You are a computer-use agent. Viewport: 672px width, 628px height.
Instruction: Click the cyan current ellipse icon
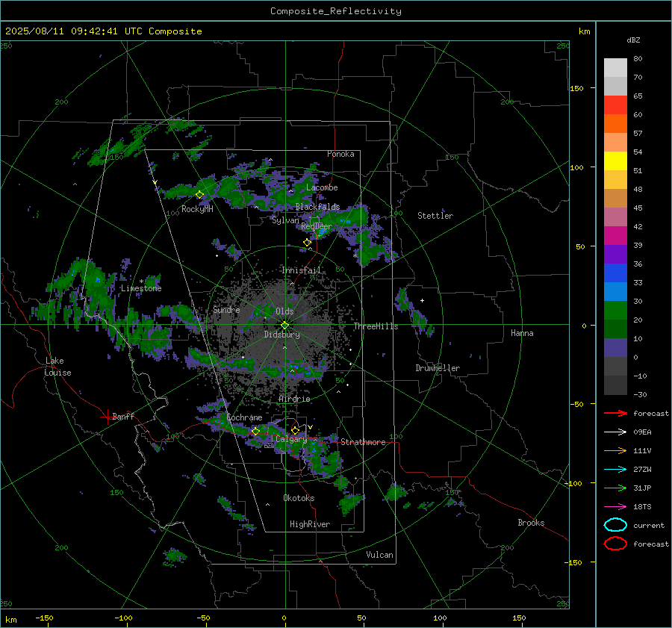[615, 525]
